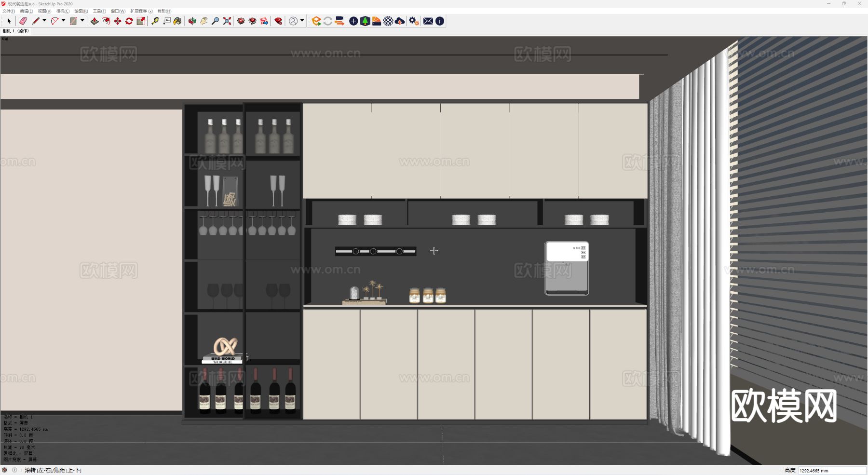This screenshot has height=475, width=868.
Task: Activate the Move tool
Action: [118, 21]
